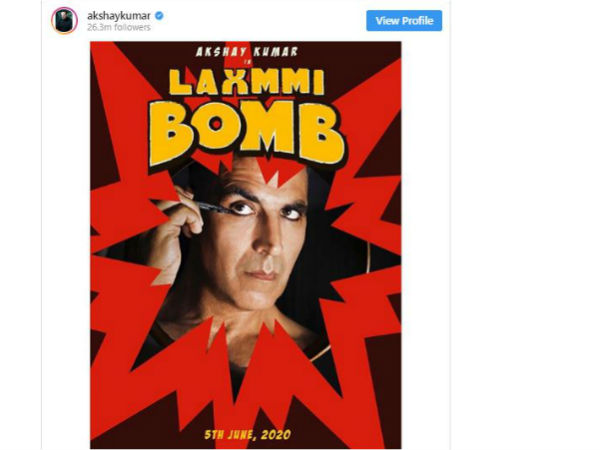Click the letter O in BOMB
The height and width of the screenshot is (450, 600).
click(216, 126)
